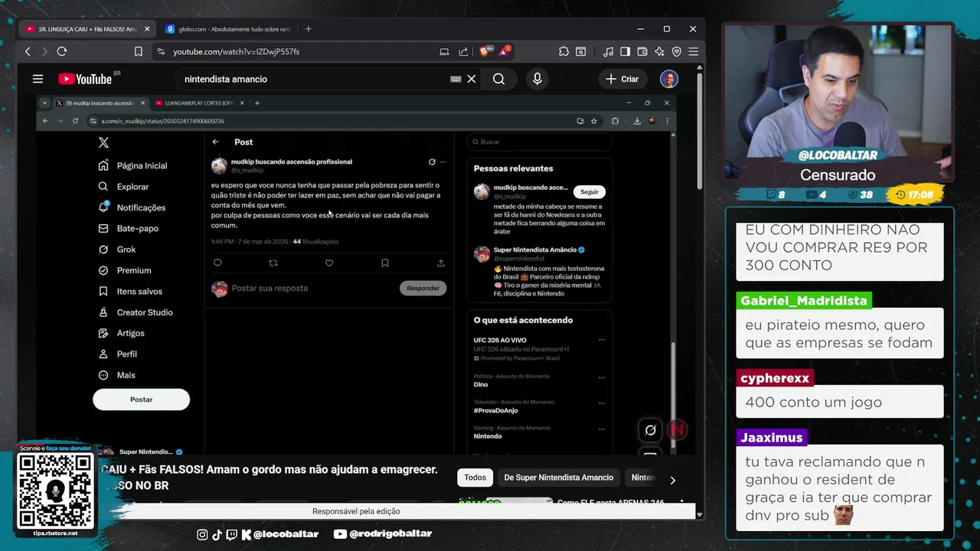Viewport: 980px width, 551px height.
Task: Open the Brave Rewards triangle icon
Action: [x=504, y=51]
